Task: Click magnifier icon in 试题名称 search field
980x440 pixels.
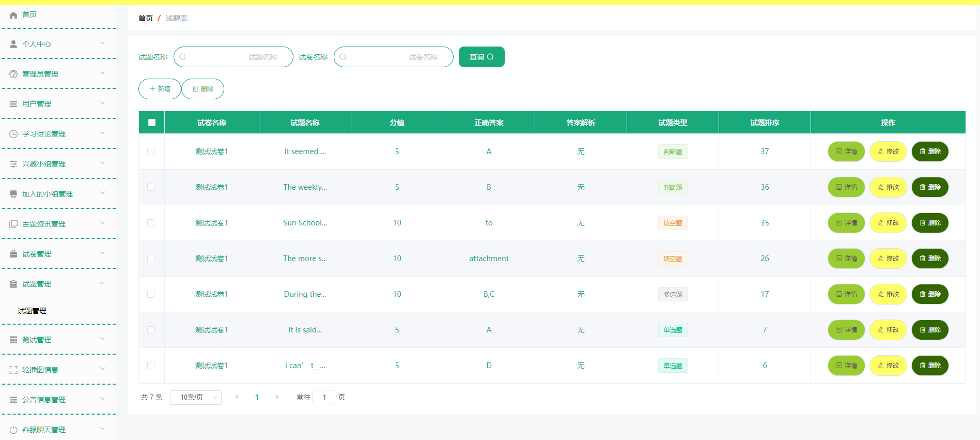Action: [x=183, y=57]
